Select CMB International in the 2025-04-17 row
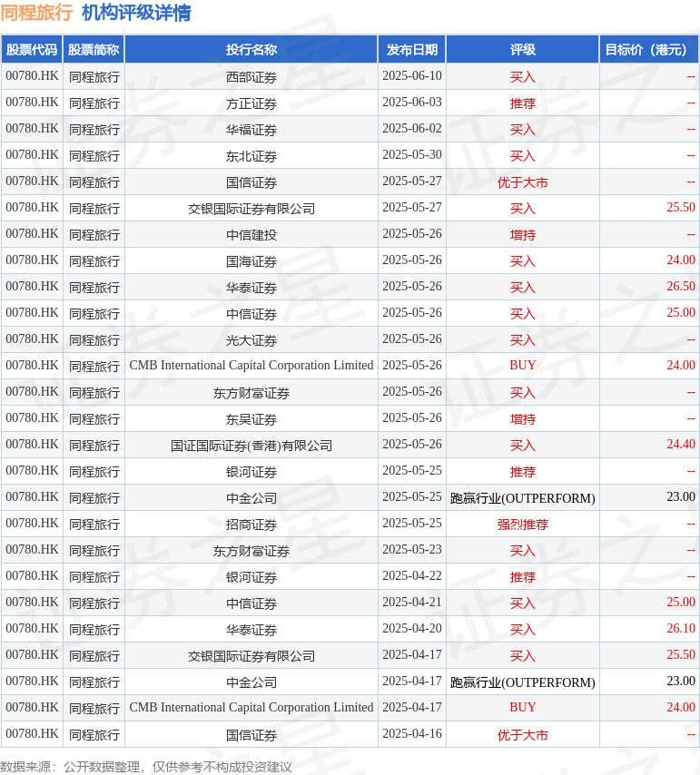Screen dimensions: 700x775 pos(251,707)
